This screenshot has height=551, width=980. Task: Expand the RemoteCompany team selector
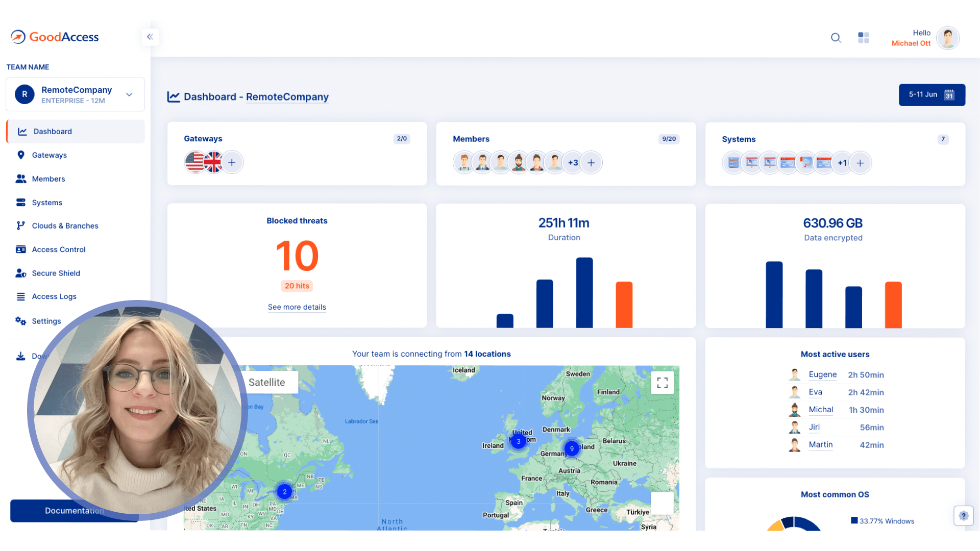(129, 94)
